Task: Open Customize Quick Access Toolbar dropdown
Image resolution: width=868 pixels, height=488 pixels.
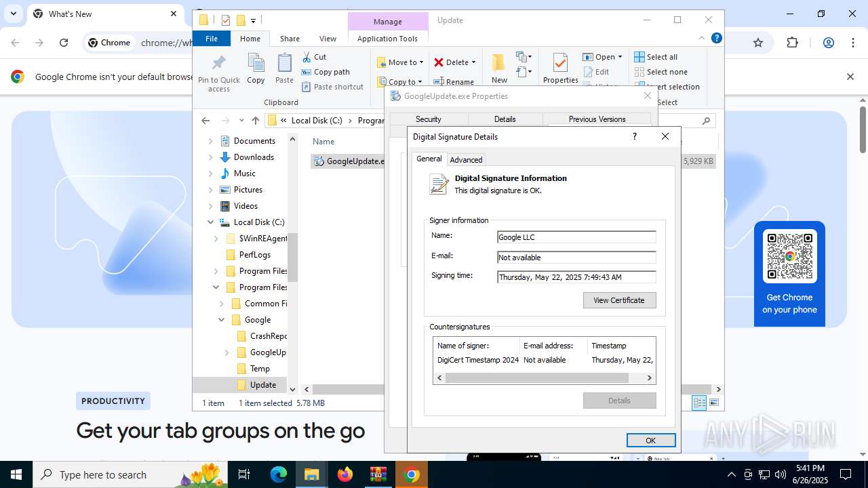Action: pos(253,21)
